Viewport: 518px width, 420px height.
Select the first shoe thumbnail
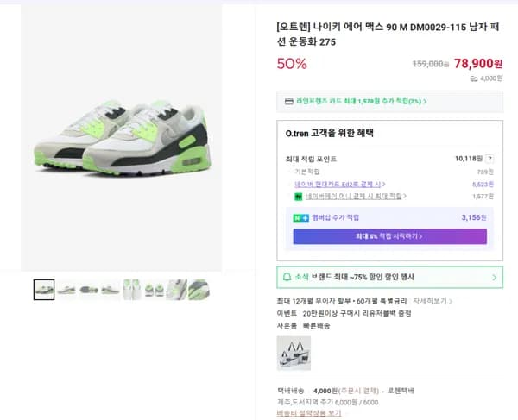click(x=44, y=289)
